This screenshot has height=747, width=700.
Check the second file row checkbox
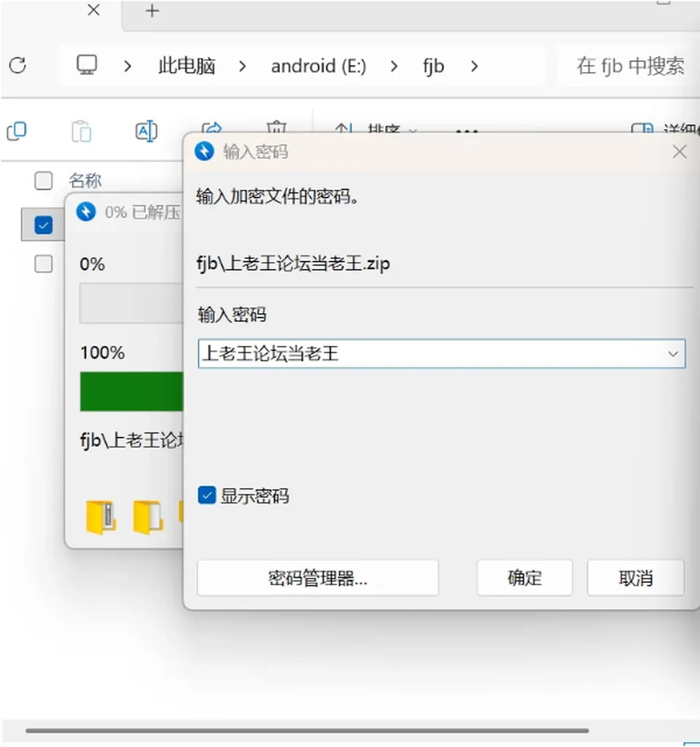(43, 263)
